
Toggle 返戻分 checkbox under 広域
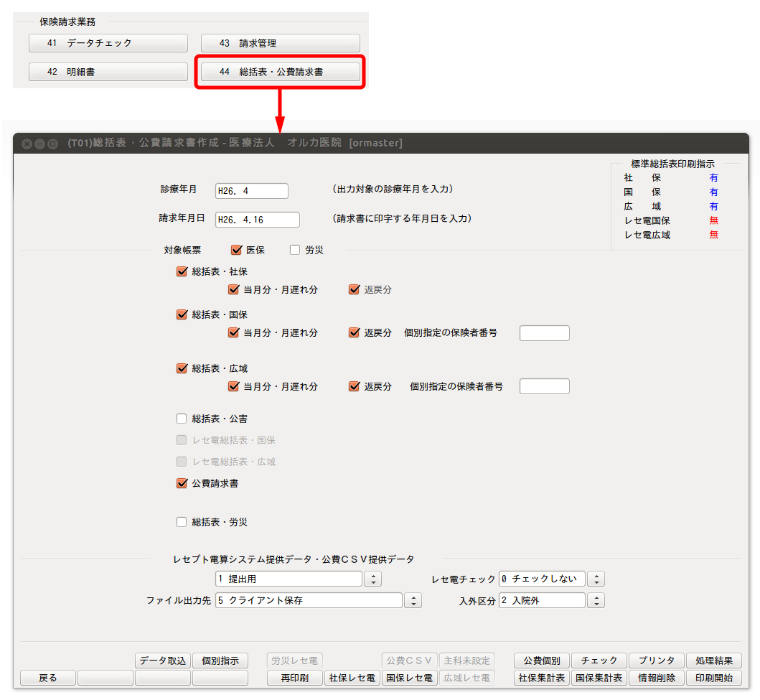tap(355, 386)
